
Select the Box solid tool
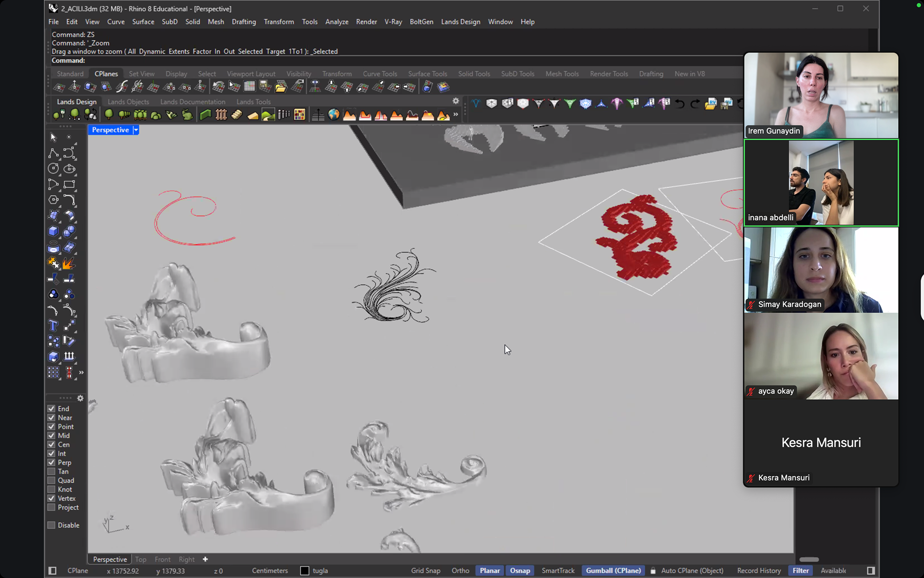[x=53, y=231]
